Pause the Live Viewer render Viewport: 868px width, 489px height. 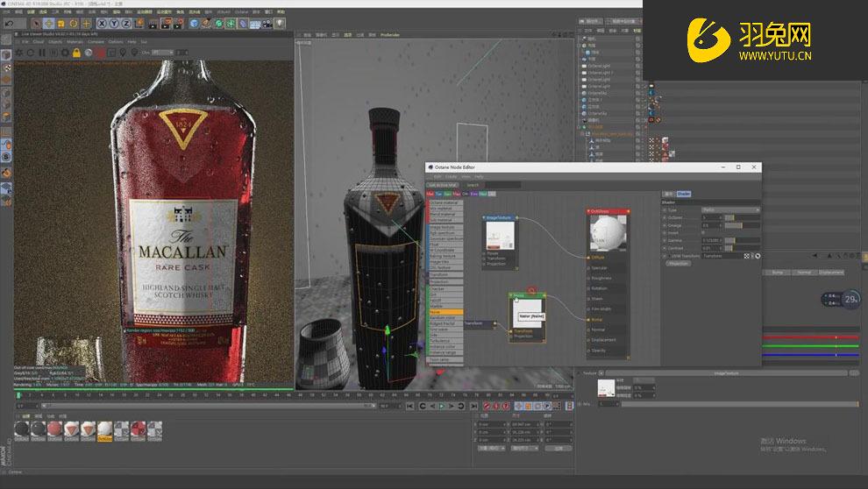point(42,53)
